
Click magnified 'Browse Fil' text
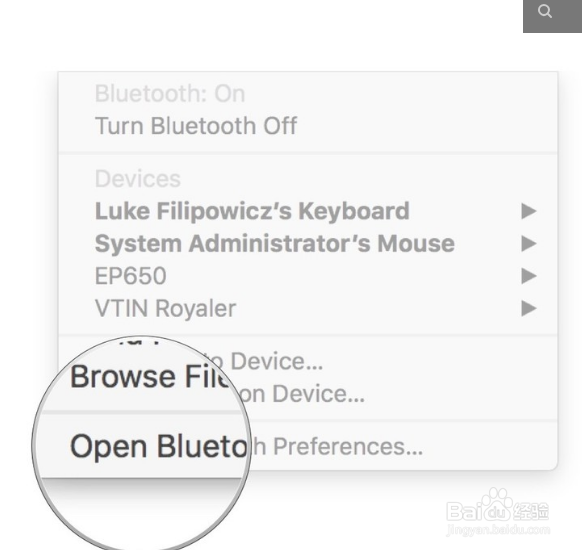point(151,377)
